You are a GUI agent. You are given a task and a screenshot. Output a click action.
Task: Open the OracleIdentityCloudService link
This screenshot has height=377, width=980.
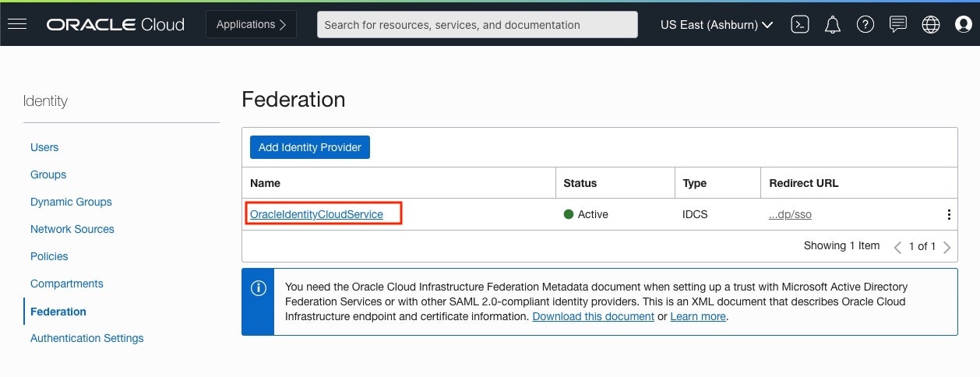tap(316, 214)
